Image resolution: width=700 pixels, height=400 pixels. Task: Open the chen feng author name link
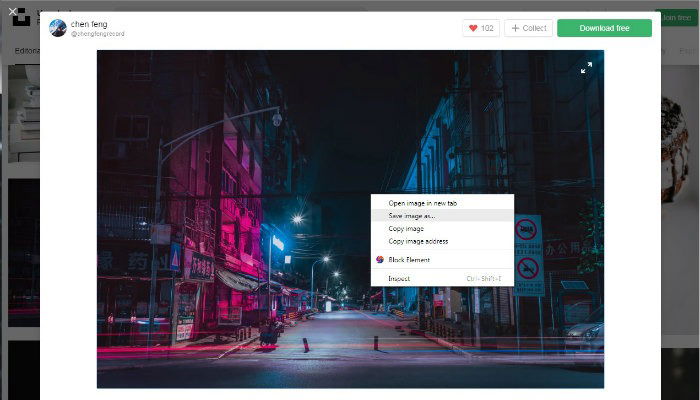coord(89,24)
